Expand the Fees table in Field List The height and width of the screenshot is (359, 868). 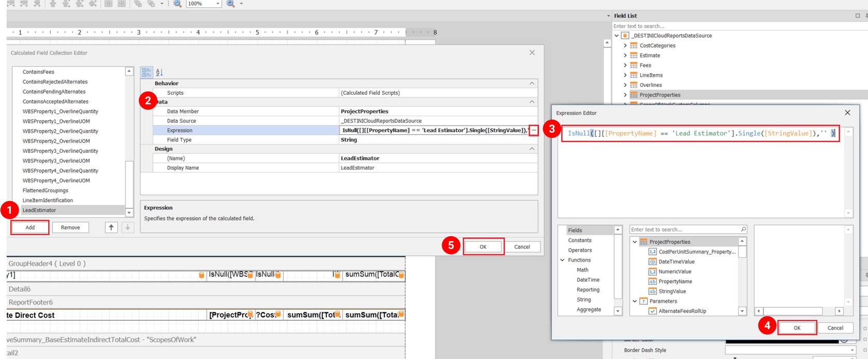tap(625, 65)
